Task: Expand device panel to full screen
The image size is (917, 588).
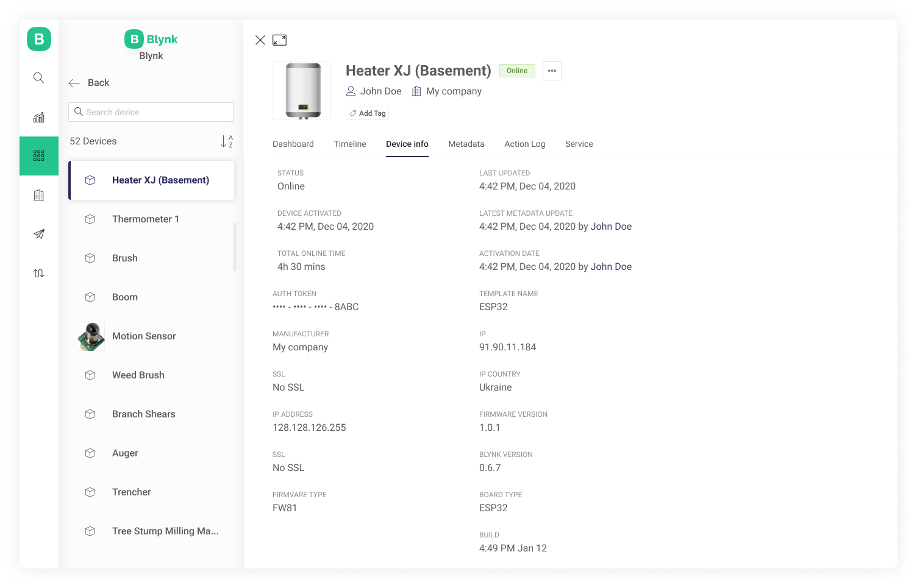Action: pyautogui.click(x=279, y=40)
